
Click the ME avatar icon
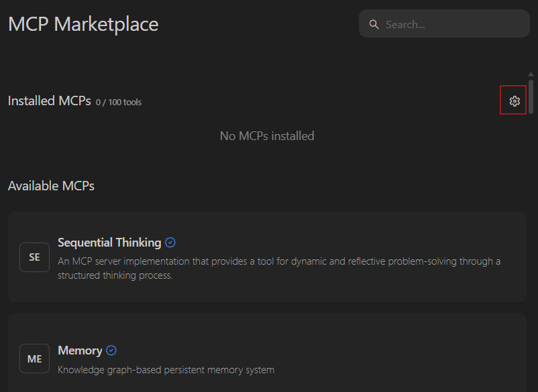coord(34,358)
